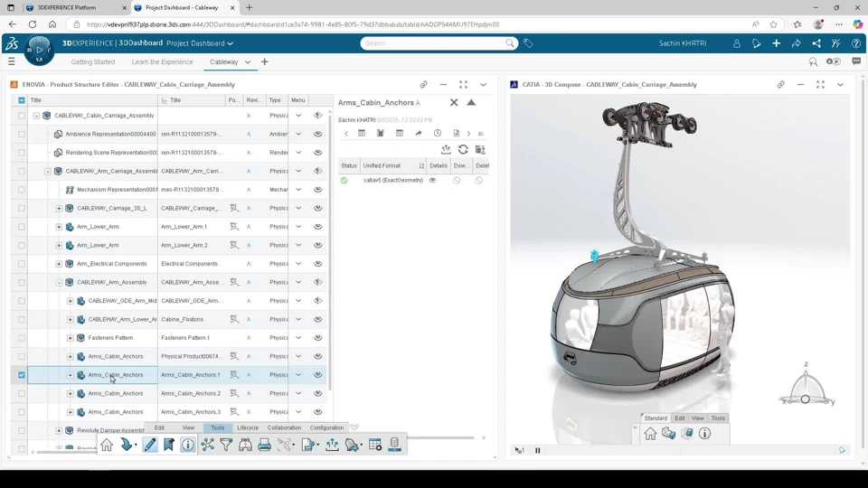
Task: Toggle visibility eye for the Arms_Cabin_Anchors.3 row
Action: click(x=317, y=412)
